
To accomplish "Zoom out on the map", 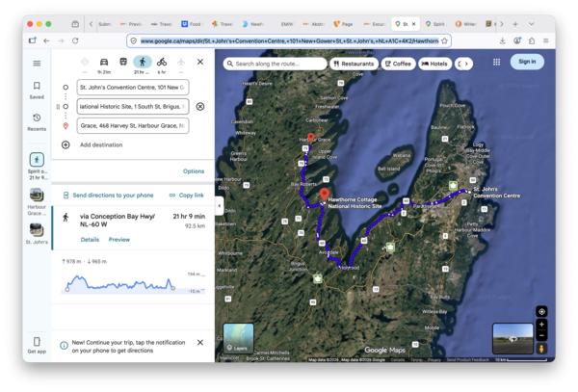I will coord(541,335).
